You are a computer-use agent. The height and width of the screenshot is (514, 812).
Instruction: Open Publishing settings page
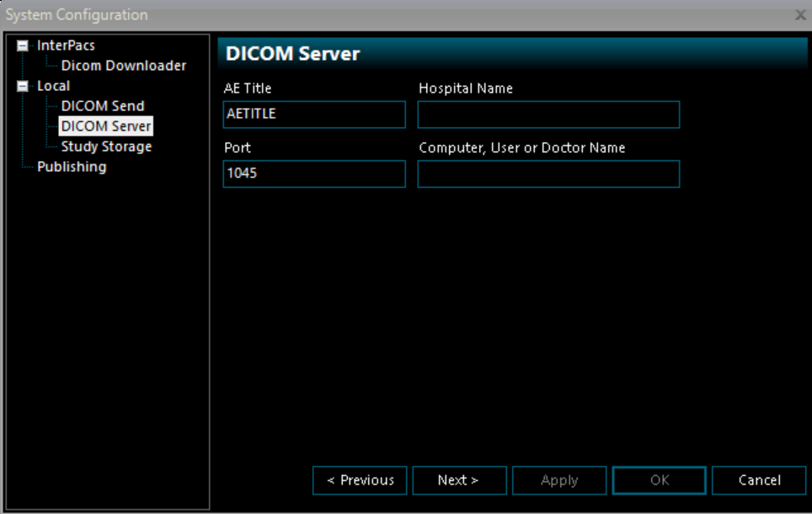(72, 167)
